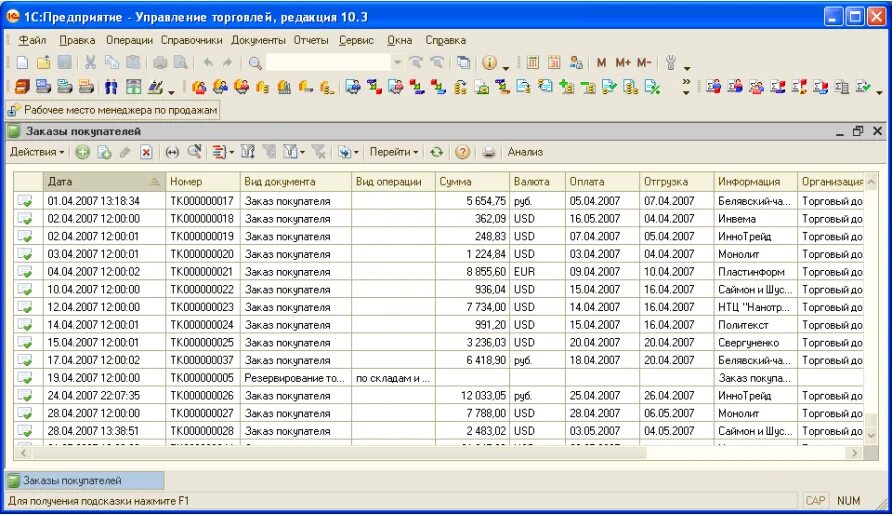Open the Файл menu
Image resolution: width=896 pixels, height=516 pixels.
pyautogui.click(x=32, y=40)
